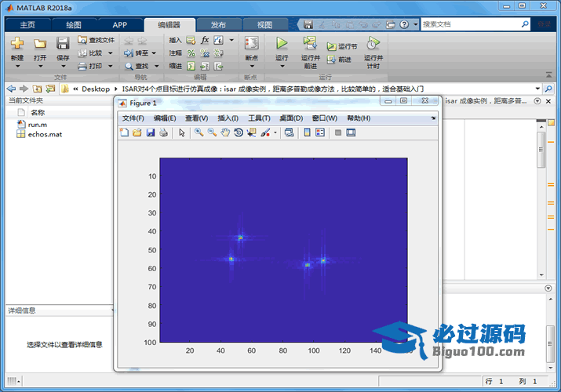The height and width of the screenshot is (392, 561).
Task: Toggle the Edit Plot arrow tool
Action: tap(182, 132)
